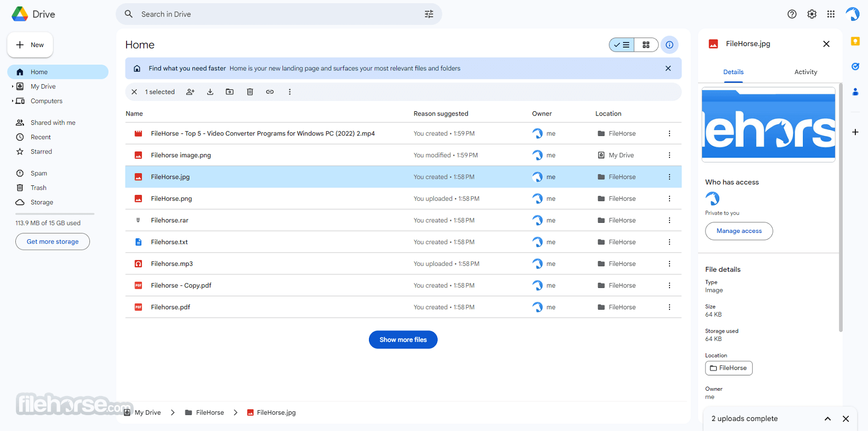Open more options for Filehorse.mp3 row
The height and width of the screenshot is (431, 868).
670,264
